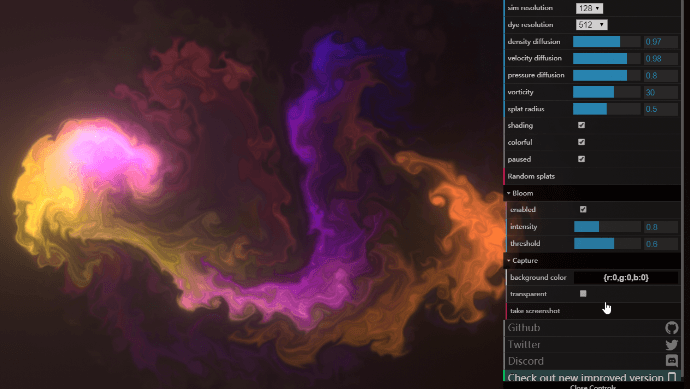Screen dimensions: 690x389
Task: Click the 'dye resolution' label
Action: (530, 25)
